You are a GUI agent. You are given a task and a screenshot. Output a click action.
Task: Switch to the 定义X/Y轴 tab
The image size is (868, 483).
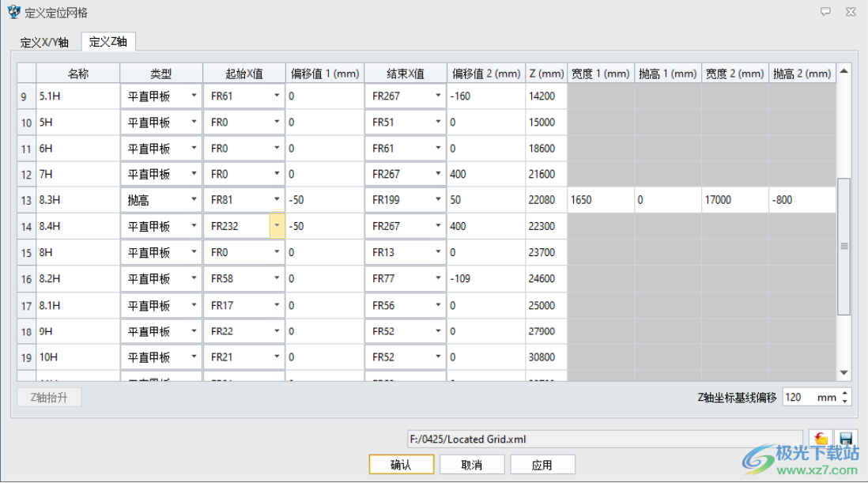pos(44,42)
